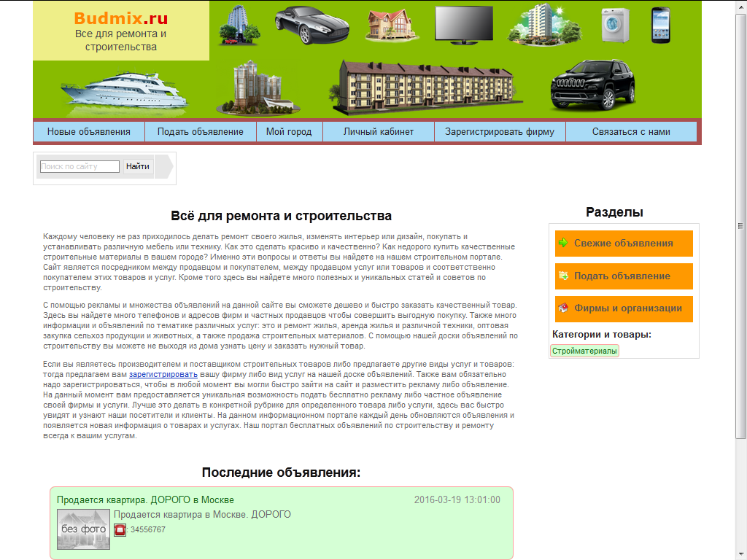Click listing description Продается квартира в Москве. ДОРОГО
The width and height of the screenshot is (747, 560).
point(202,514)
